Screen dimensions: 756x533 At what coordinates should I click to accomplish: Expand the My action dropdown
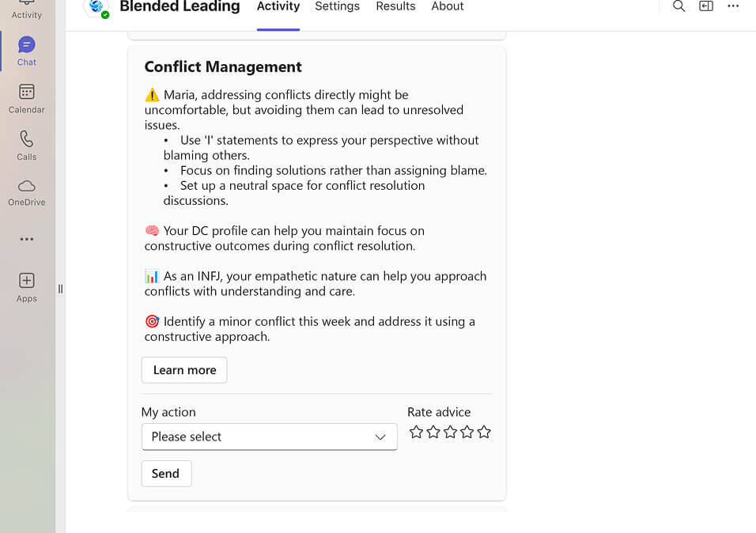[x=269, y=437]
